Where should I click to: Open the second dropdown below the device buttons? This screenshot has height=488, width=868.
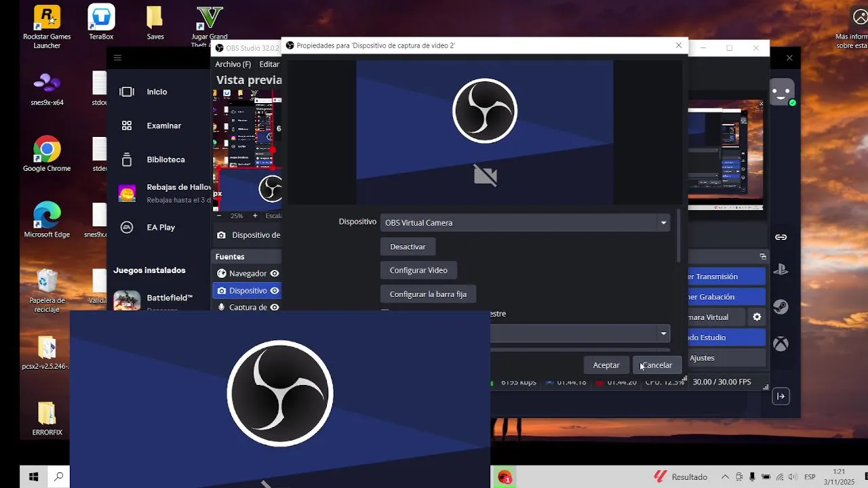point(580,333)
